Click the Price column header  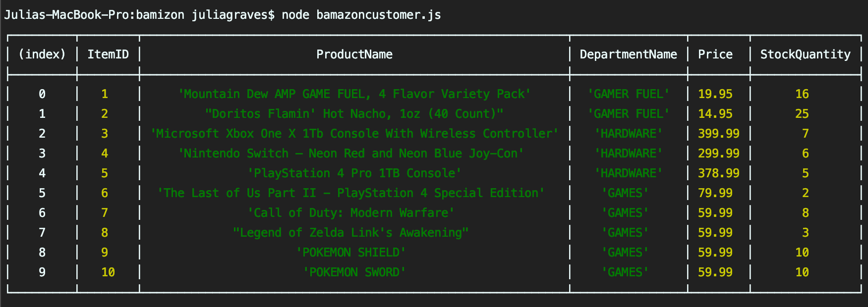715,54
